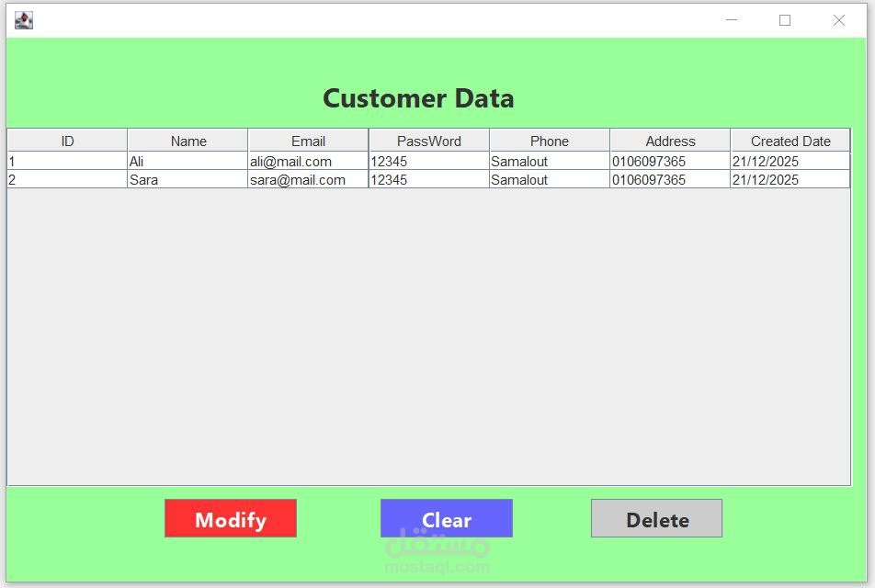The height and width of the screenshot is (588, 875).
Task: Select the Name column header
Action: click(187, 141)
